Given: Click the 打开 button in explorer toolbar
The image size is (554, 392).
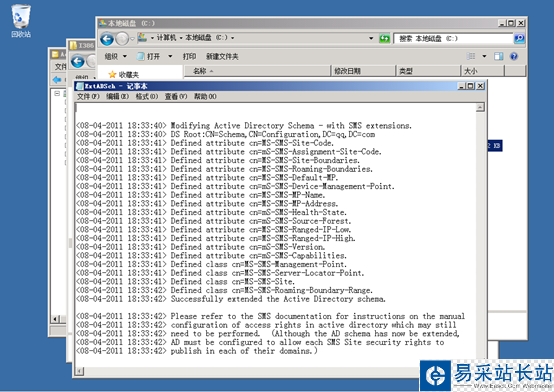Looking at the screenshot, I should 149,56.
